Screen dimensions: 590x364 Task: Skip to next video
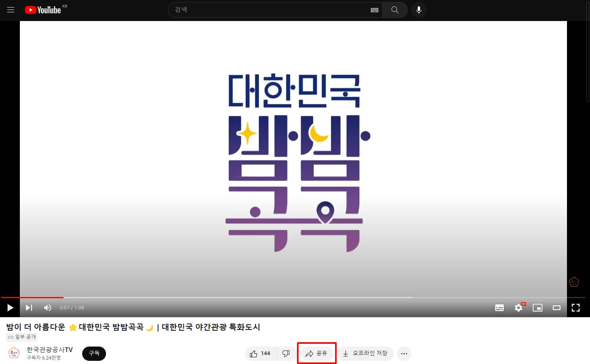coord(29,308)
